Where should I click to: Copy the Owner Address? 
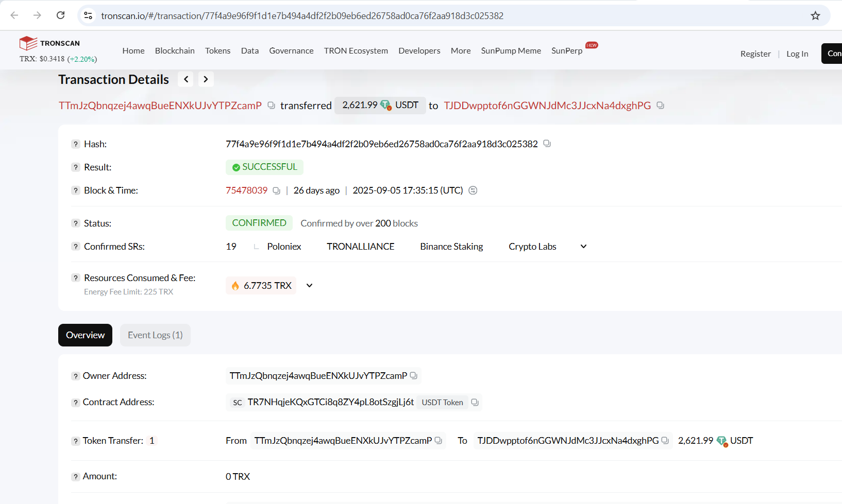414,376
